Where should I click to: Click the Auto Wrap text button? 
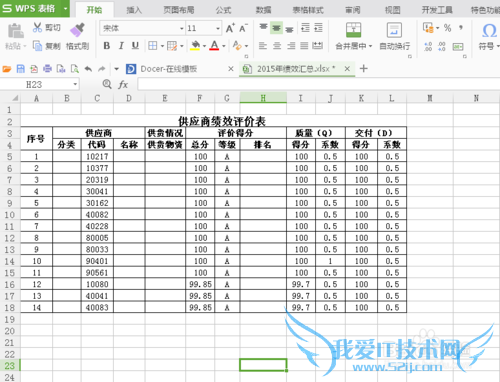(394, 36)
